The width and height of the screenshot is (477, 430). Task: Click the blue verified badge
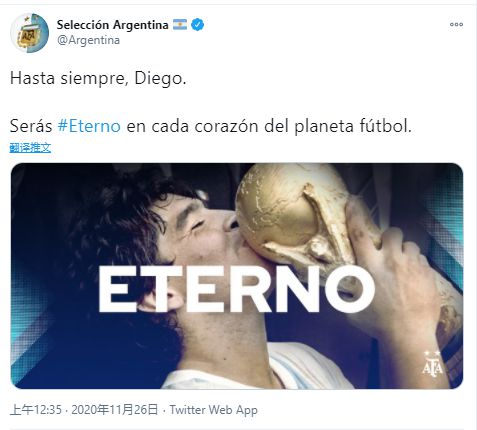tap(198, 25)
